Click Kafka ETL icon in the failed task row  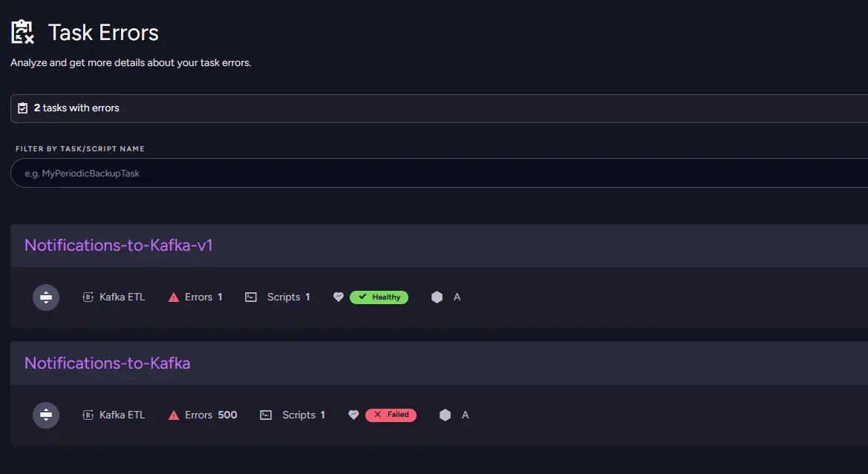[x=88, y=415]
